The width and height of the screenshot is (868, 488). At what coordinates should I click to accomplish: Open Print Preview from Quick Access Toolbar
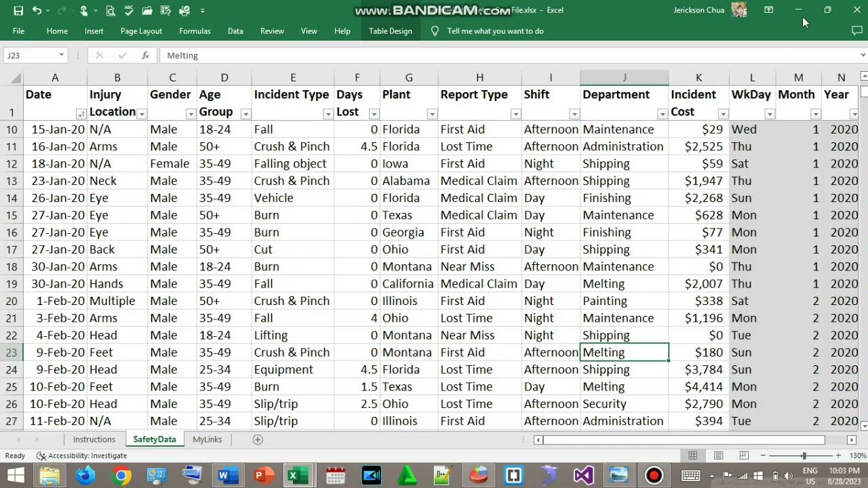[x=111, y=11]
